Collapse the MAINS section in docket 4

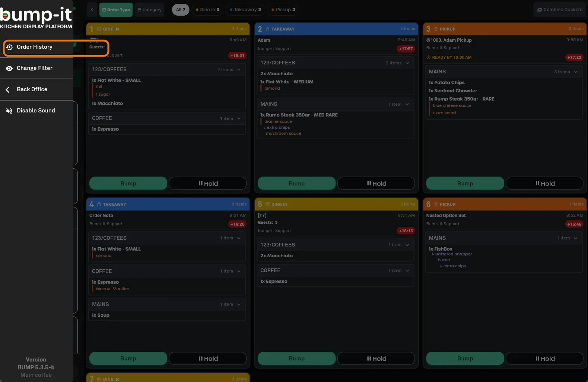239,305
